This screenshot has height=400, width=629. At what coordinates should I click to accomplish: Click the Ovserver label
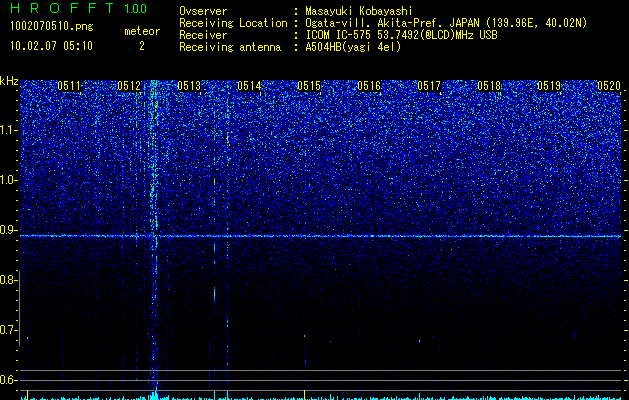coord(203,11)
